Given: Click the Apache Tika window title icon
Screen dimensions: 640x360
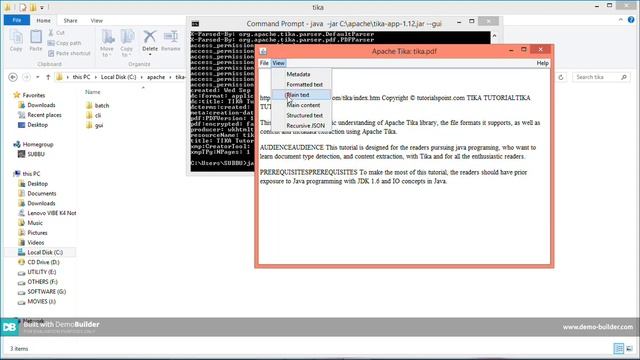Looking at the screenshot, I should pyautogui.click(x=263, y=51).
